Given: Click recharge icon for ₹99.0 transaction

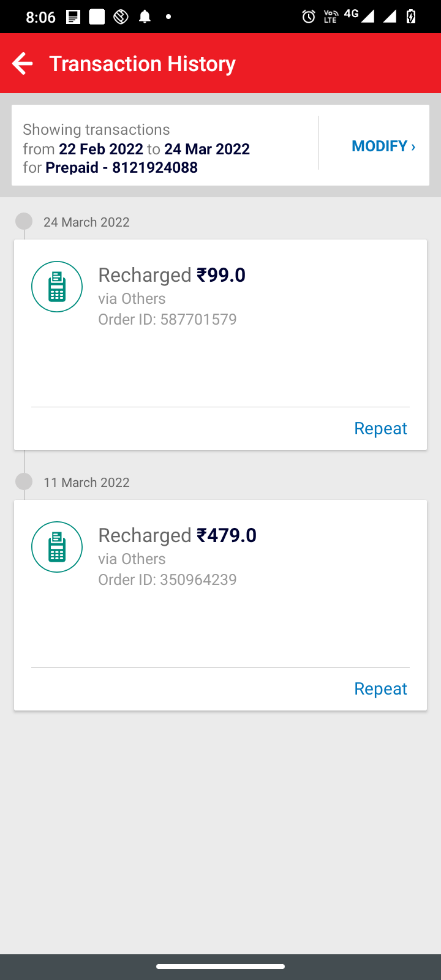Looking at the screenshot, I should pos(57,287).
